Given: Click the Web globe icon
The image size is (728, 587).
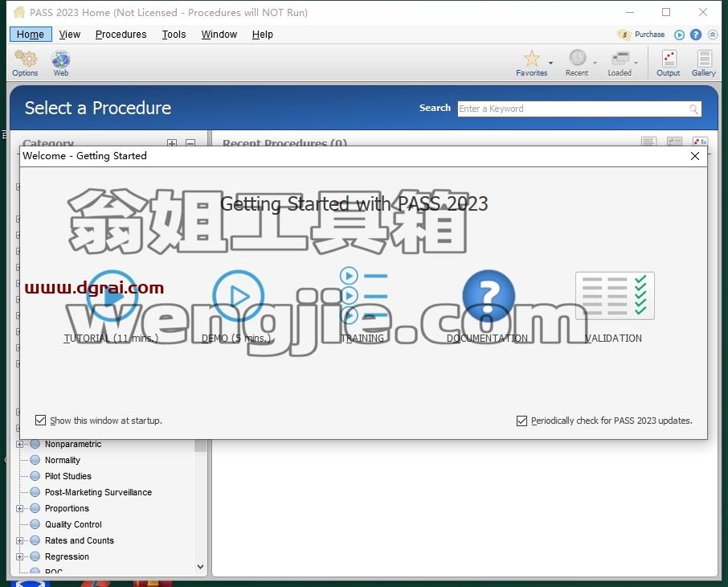Looking at the screenshot, I should (61, 59).
